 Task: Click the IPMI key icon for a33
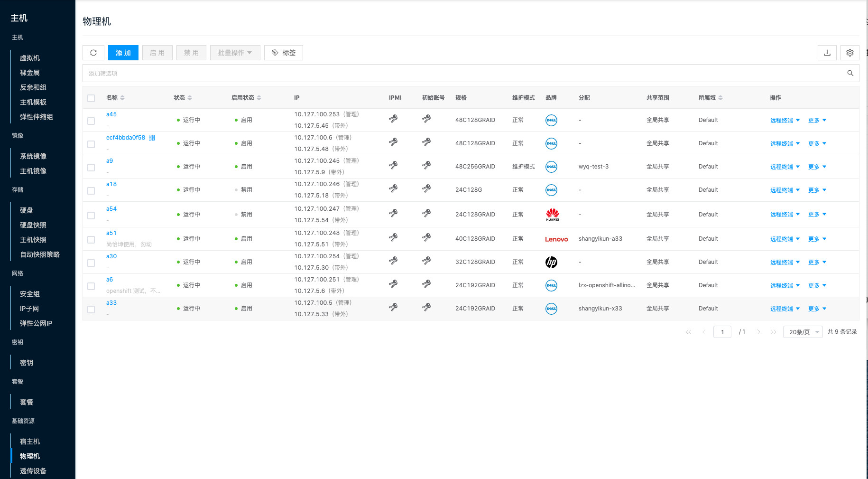click(393, 307)
